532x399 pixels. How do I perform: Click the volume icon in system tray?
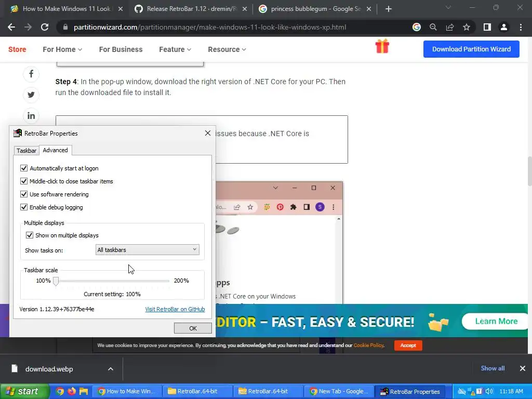(x=489, y=391)
